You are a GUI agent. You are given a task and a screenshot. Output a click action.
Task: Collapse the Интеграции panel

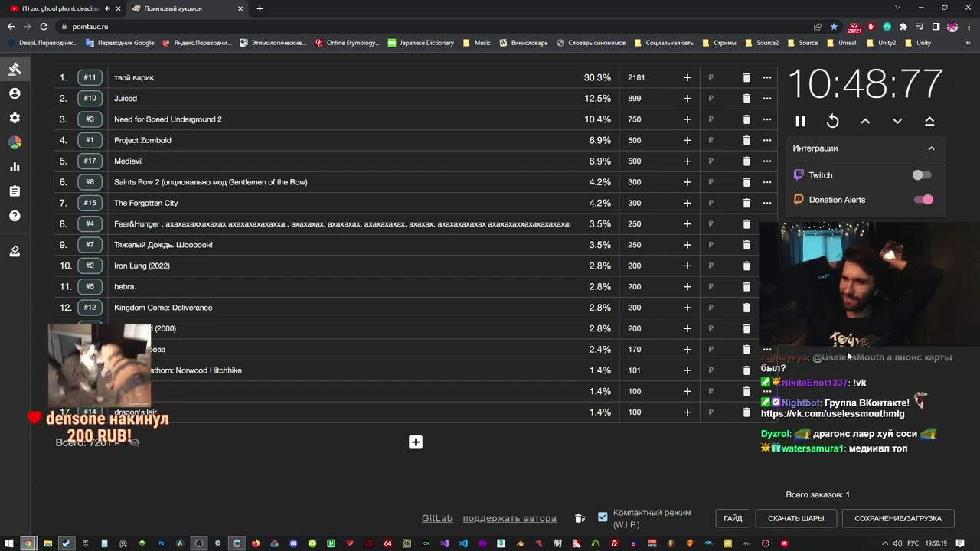point(931,148)
